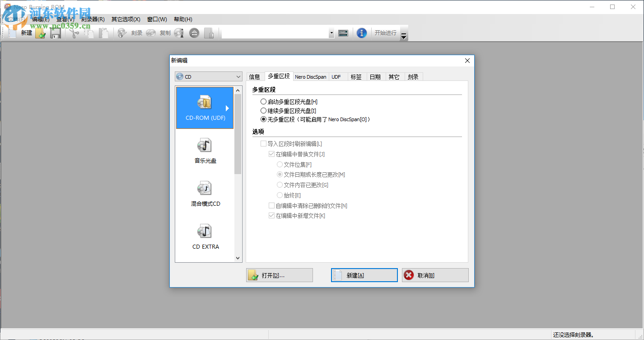This screenshot has width=644, height=340.
Task: Click the New compilation document icon in toolbar
Action: click(x=13, y=33)
